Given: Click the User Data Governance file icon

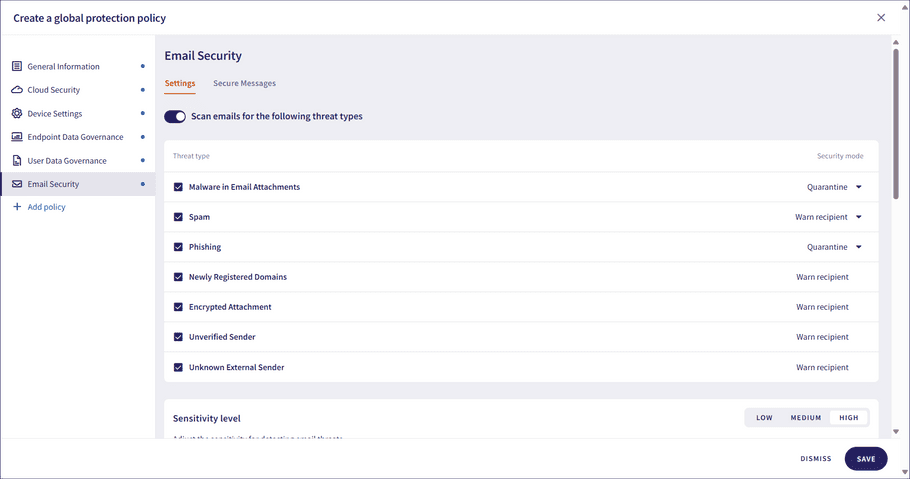Looking at the screenshot, I should tap(17, 160).
